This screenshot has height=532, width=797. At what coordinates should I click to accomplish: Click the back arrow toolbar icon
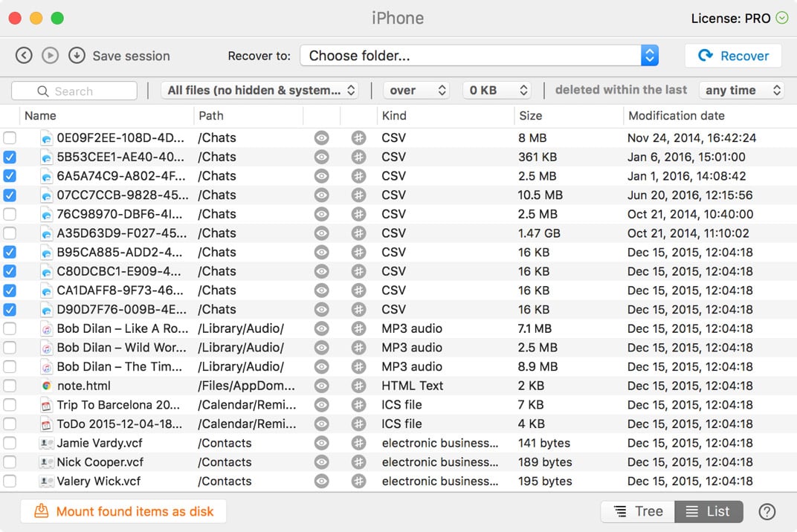(x=24, y=55)
